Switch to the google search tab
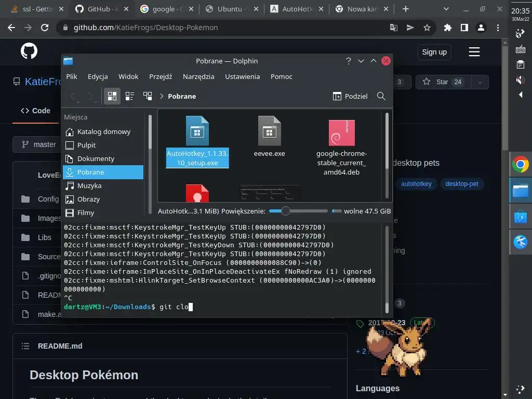The image size is (532, 399). 167,9
